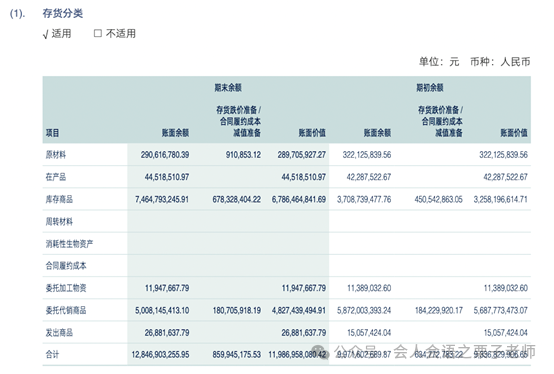Select the 发出商品 row label
This screenshot has width=554, height=374.
[x=59, y=332]
